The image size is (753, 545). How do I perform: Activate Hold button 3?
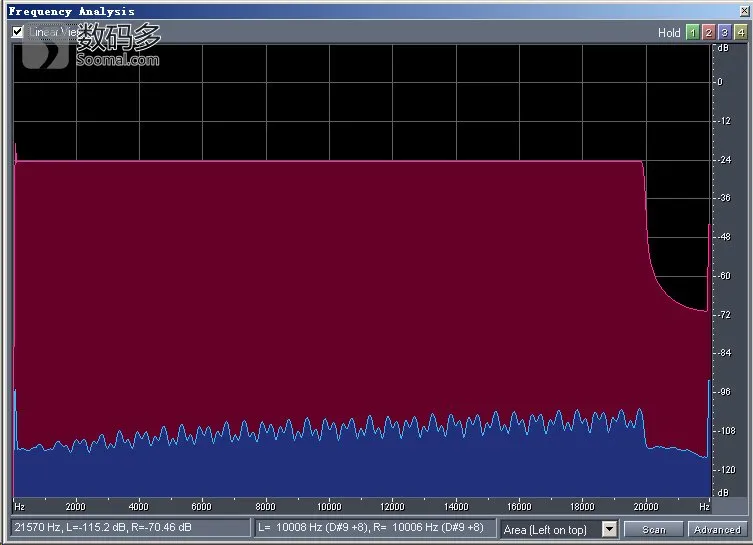click(x=725, y=33)
